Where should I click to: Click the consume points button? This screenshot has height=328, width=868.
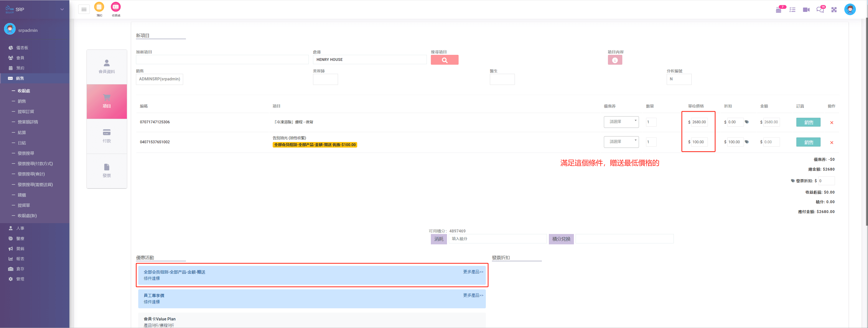pos(438,239)
